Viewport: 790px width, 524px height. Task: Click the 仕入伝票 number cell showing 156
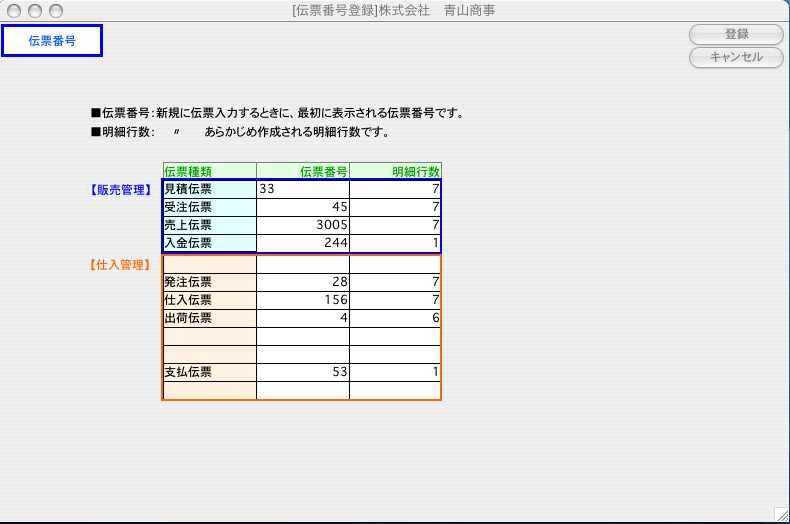(303, 300)
